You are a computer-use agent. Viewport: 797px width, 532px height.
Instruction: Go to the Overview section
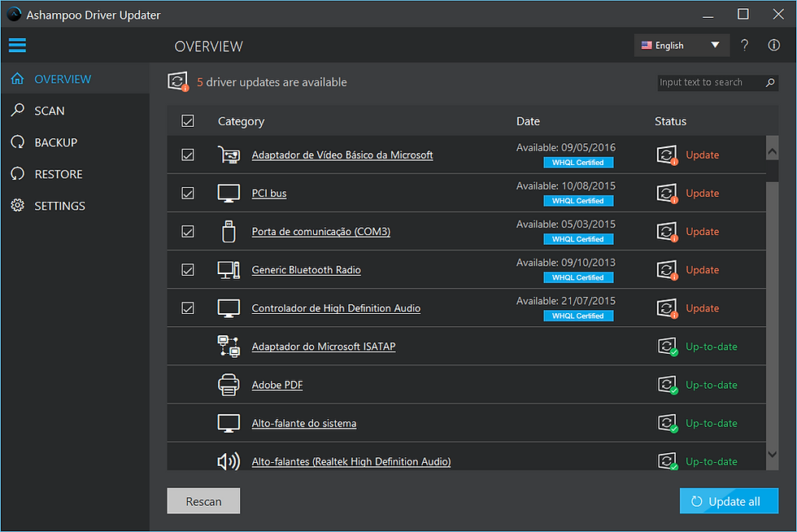pyautogui.click(x=75, y=79)
